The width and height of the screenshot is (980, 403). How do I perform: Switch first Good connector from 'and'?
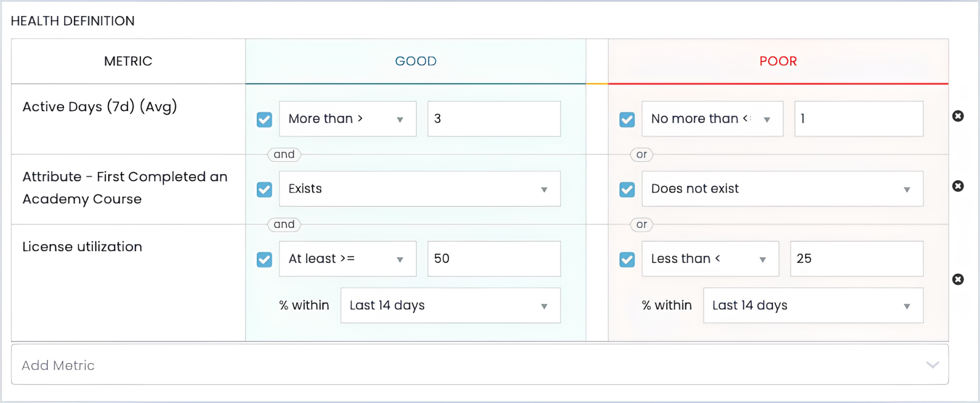click(x=284, y=154)
